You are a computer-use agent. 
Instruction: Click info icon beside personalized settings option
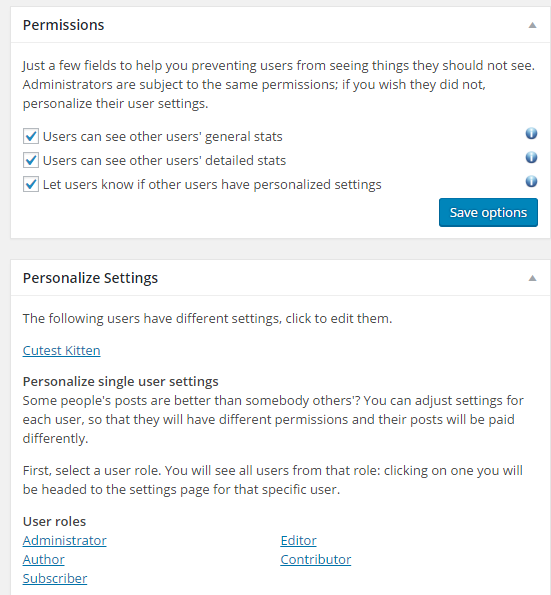(x=531, y=181)
